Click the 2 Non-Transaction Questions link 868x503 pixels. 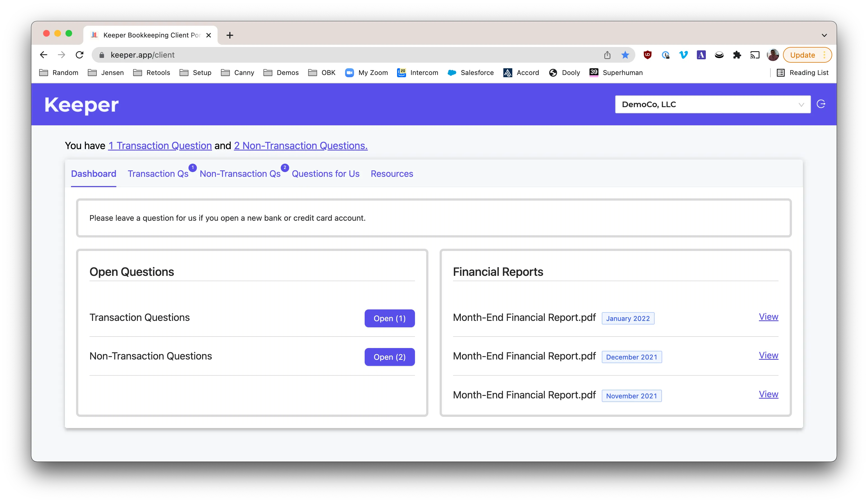click(301, 146)
